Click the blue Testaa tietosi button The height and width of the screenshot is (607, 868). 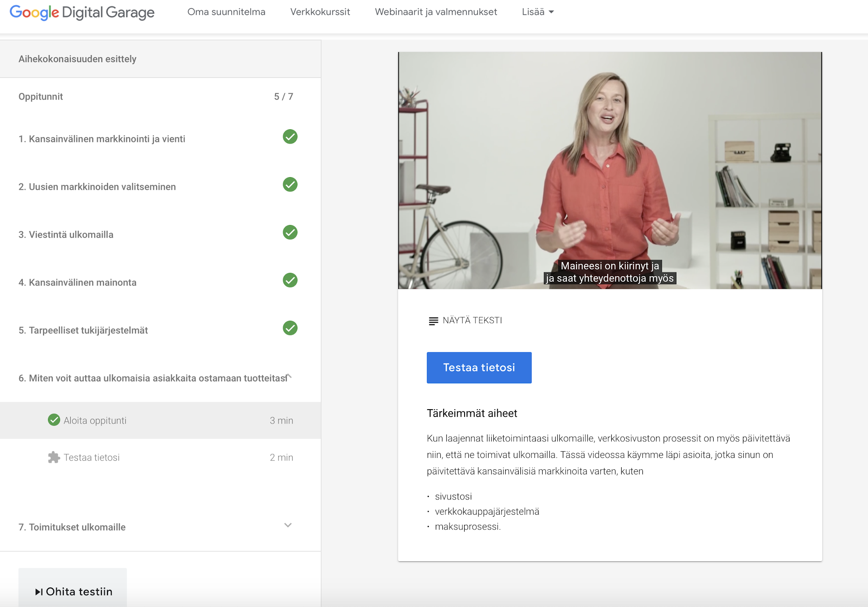pyautogui.click(x=479, y=368)
